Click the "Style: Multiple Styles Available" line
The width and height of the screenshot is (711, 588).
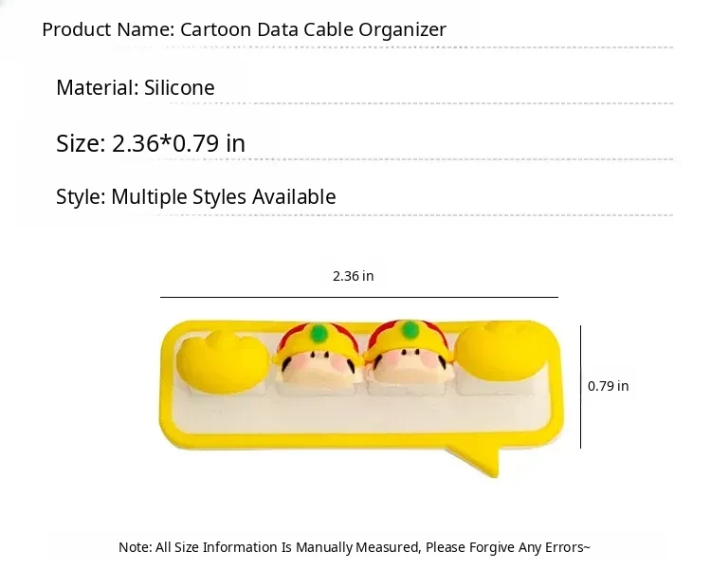click(196, 197)
